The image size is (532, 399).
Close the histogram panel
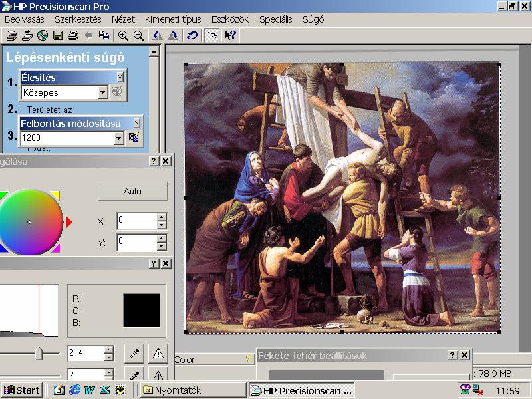click(166, 263)
